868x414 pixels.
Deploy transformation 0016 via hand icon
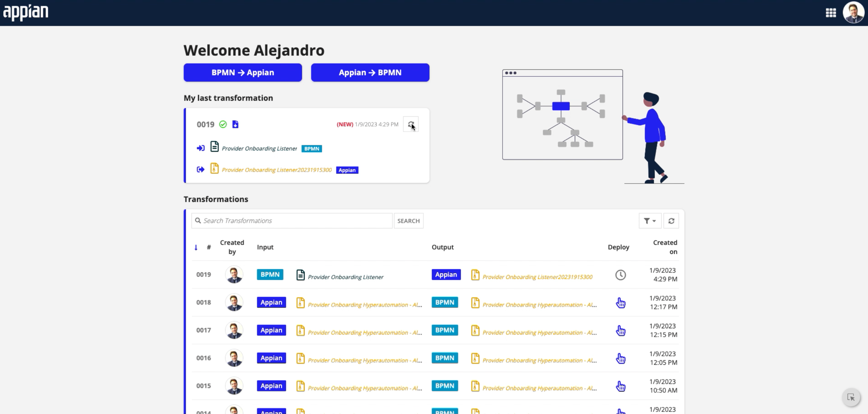click(x=620, y=358)
